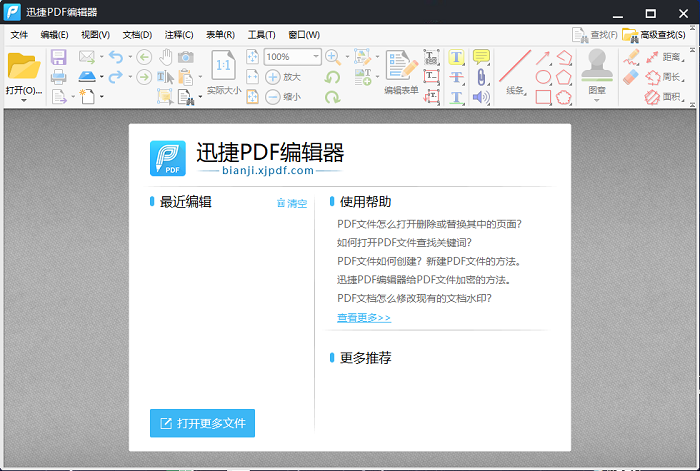
Task: Select the rectangle shape tool
Action: click(x=543, y=96)
